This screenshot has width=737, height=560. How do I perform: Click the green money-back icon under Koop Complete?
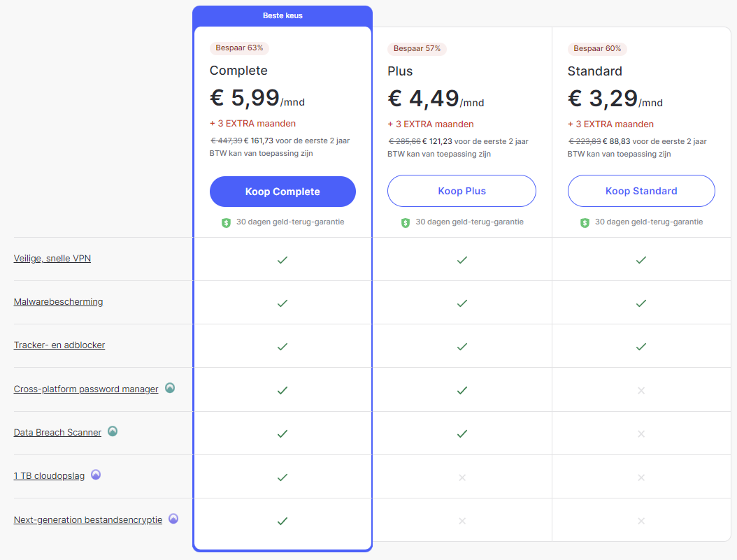[x=226, y=222]
